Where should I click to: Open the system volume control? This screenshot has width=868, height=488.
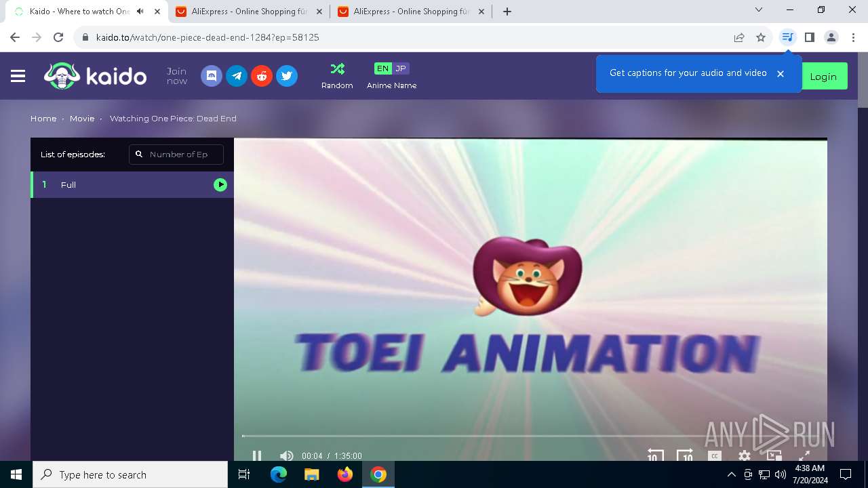point(781,474)
